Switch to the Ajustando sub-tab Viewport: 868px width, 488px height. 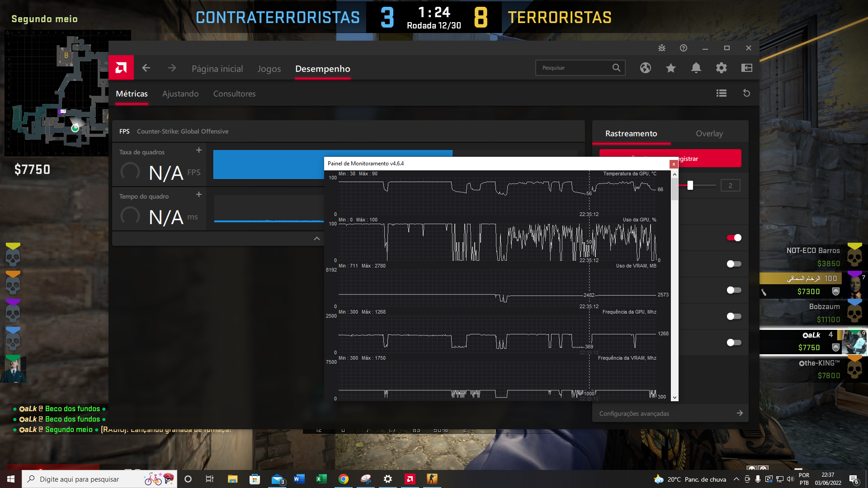180,94
